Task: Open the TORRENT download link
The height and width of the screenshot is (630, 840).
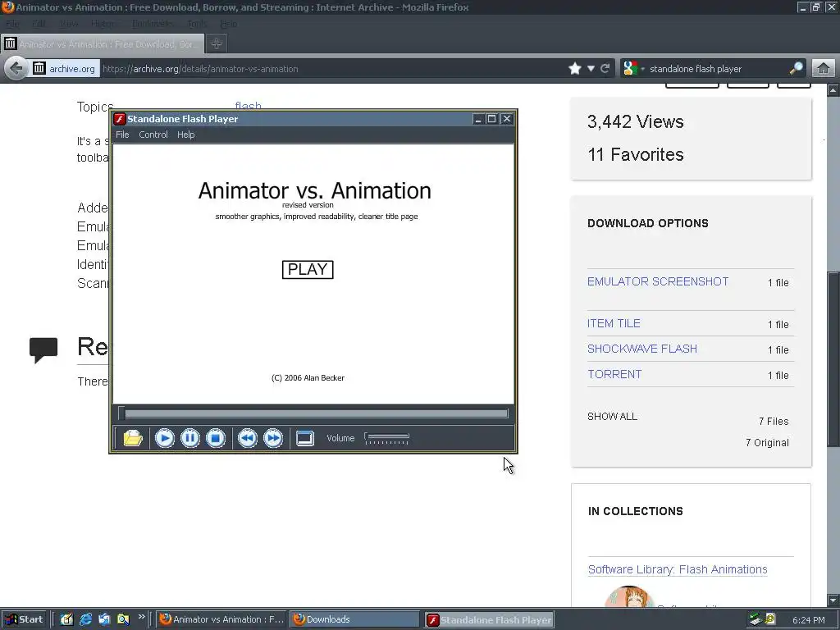Action: pos(614,374)
